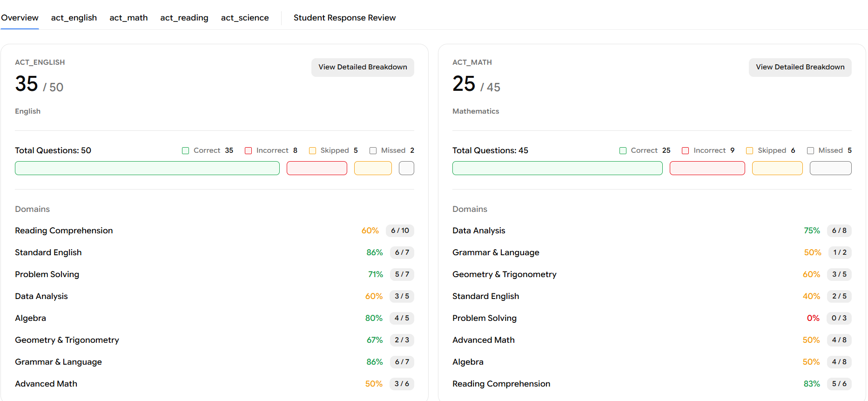Select the act_reading tab
The image size is (868, 401).
184,18
